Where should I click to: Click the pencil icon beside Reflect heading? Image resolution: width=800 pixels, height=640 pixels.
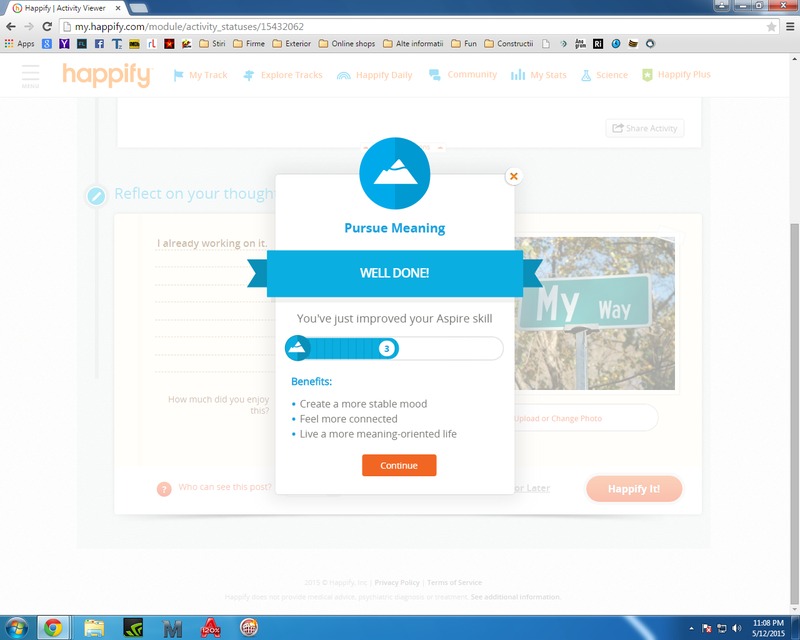[x=96, y=196]
